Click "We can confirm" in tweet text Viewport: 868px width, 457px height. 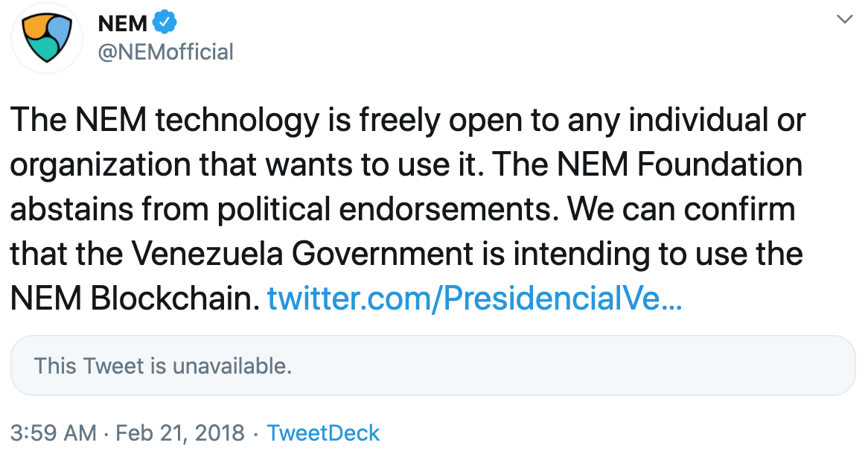pos(680,209)
